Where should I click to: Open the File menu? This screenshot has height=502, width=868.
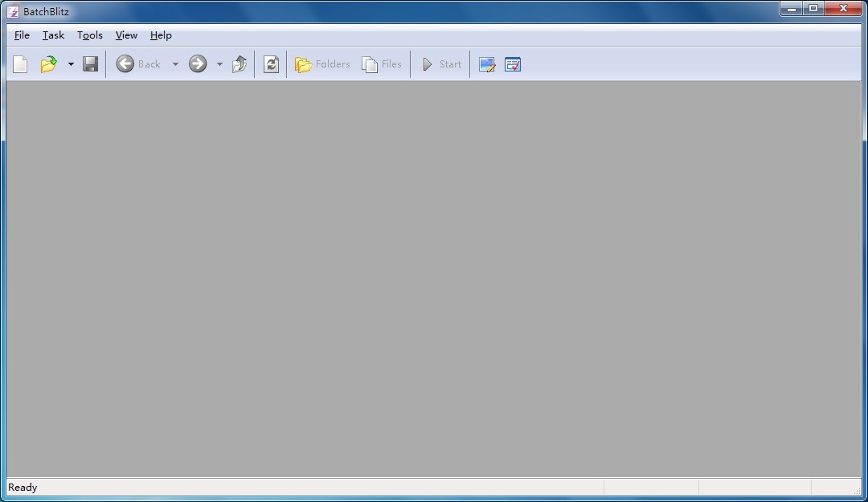click(22, 35)
